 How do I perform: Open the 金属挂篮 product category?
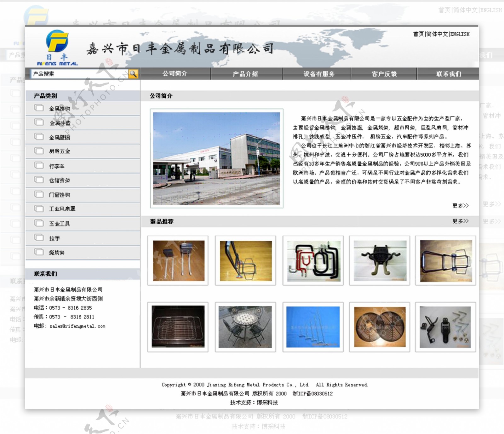[60, 123]
